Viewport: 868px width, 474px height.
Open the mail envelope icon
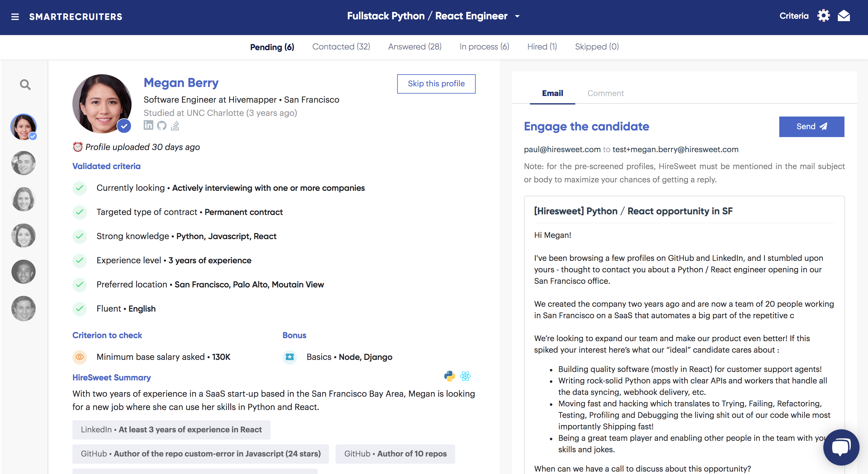(844, 16)
